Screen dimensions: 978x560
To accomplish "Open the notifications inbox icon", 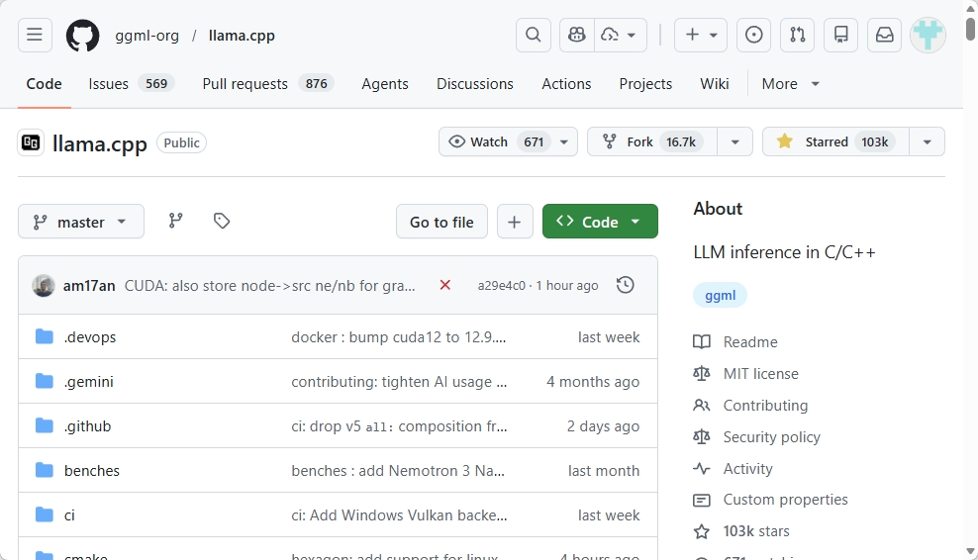I will (884, 35).
